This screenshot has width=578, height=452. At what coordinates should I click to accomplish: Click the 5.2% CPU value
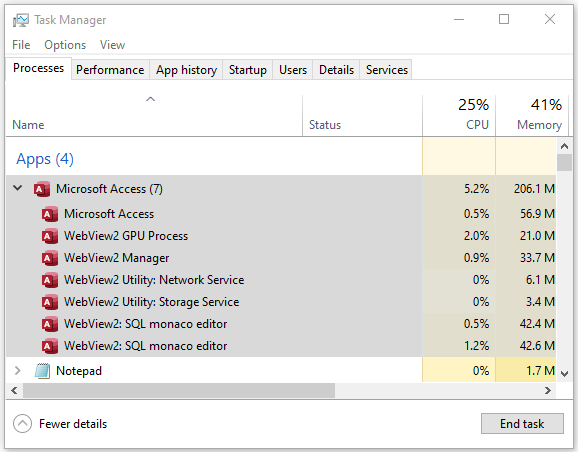(x=476, y=189)
